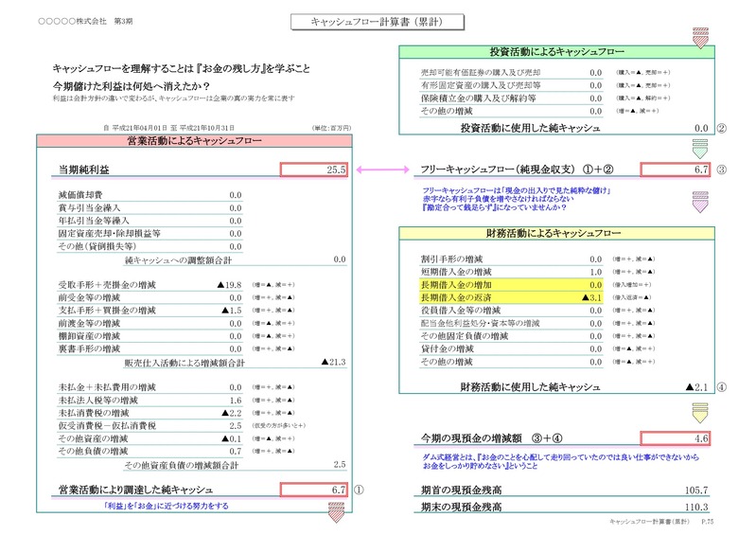Click the ▲2.1 財務活動 net cash value
Screen dimensions: 756x535
696,387
